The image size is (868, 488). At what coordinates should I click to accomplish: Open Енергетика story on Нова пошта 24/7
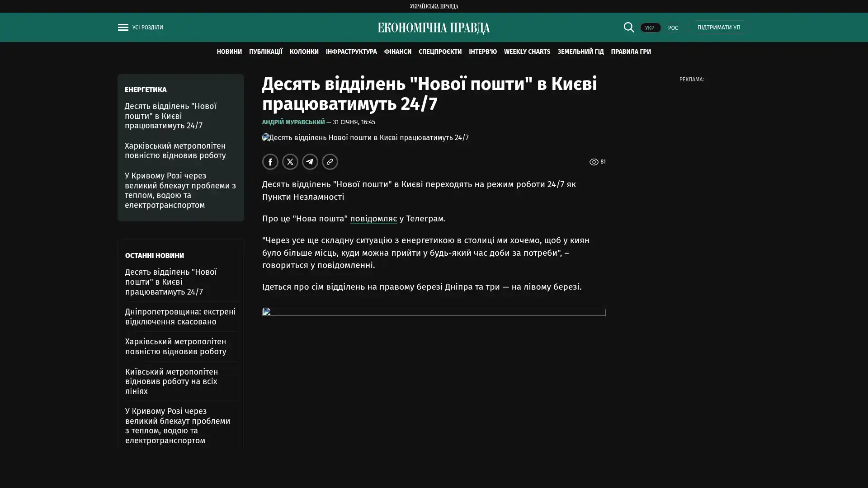pyautogui.click(x=170, y=116)
